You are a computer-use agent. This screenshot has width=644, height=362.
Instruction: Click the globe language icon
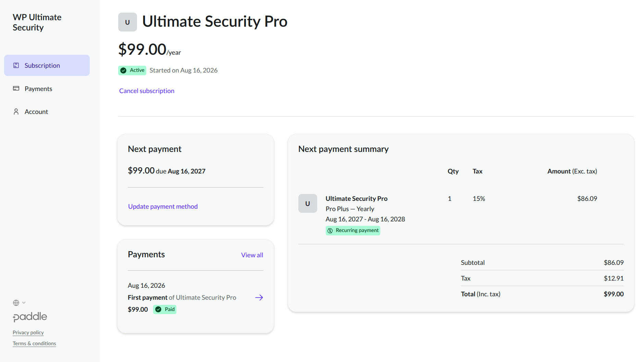(16, 303)
